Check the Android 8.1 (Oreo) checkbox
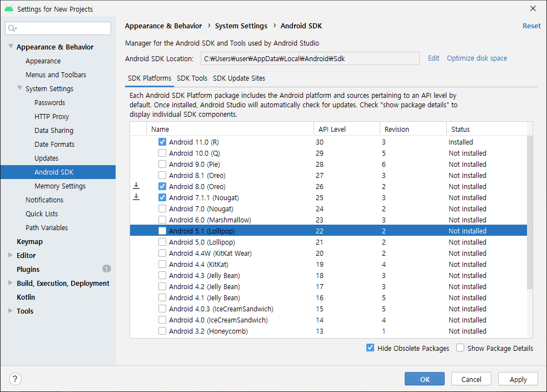The height and width of the screenshot is (392, 547). pos(162,175)
